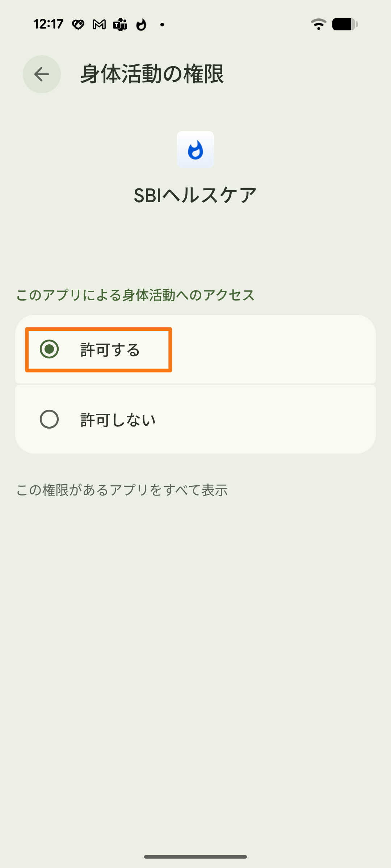Tap the Wi-Fi status icon
The height and width of the screenshot is (868, 391).
[x=319, y=24]
